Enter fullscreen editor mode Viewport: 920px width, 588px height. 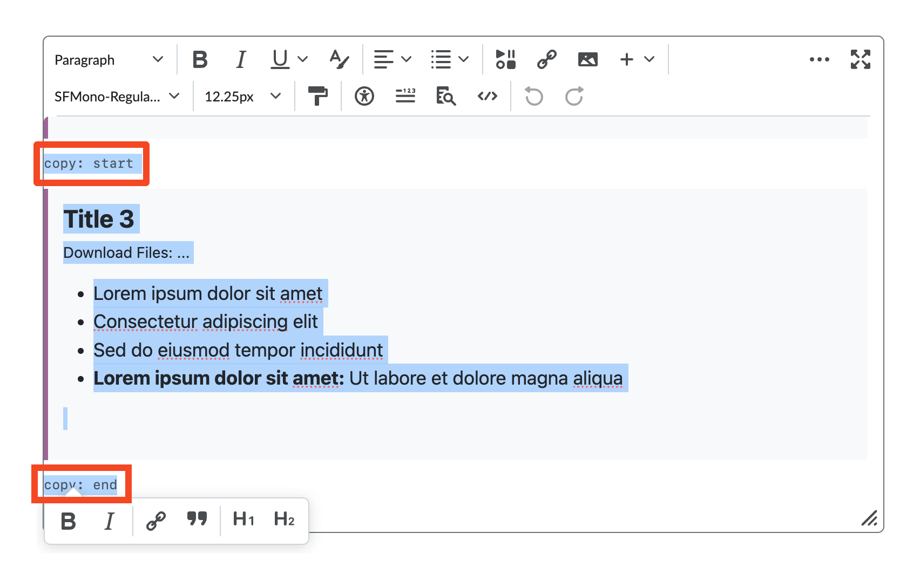click(x=860, y=59)
